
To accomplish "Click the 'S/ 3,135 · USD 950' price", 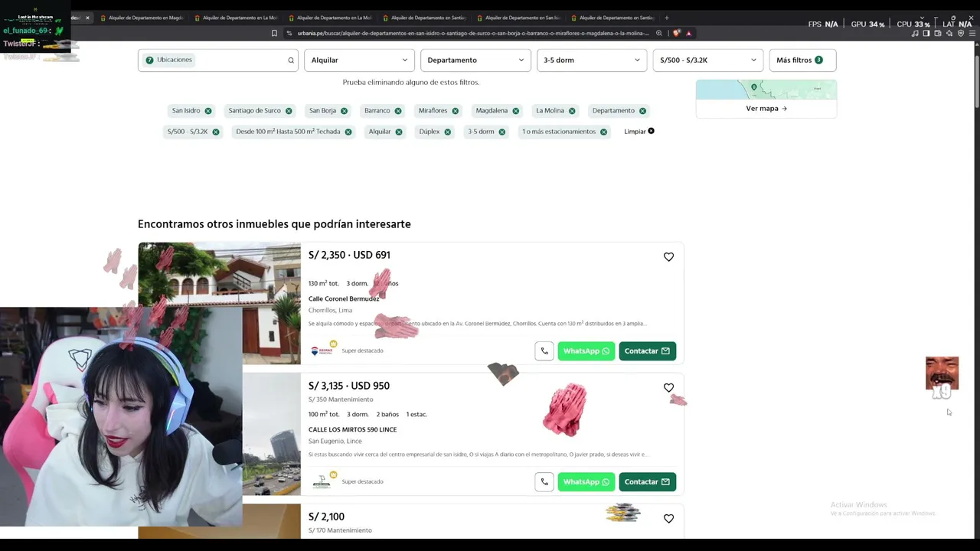I will 349,386.
